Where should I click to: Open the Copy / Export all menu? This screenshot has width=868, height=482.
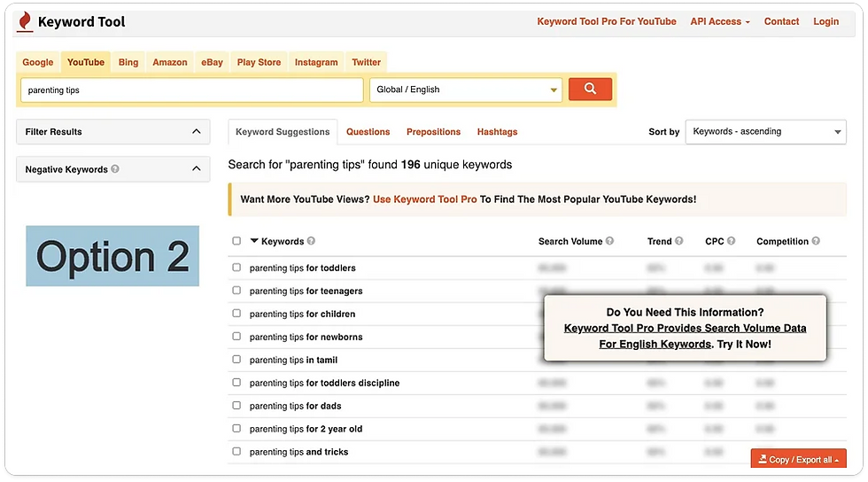tap(798, 459)
